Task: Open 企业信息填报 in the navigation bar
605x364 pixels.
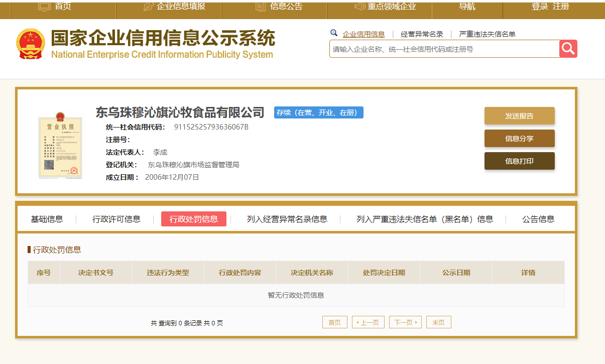Action: (181, 7)
